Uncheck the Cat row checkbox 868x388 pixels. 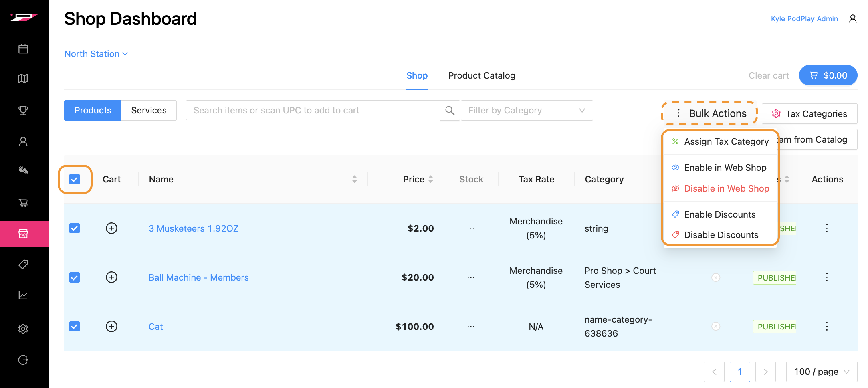[75, 327]
